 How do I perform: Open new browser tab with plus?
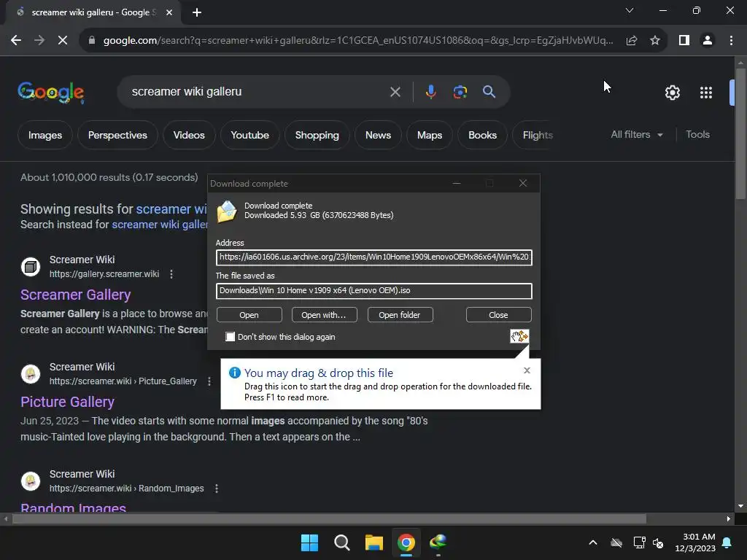point(197,12)
